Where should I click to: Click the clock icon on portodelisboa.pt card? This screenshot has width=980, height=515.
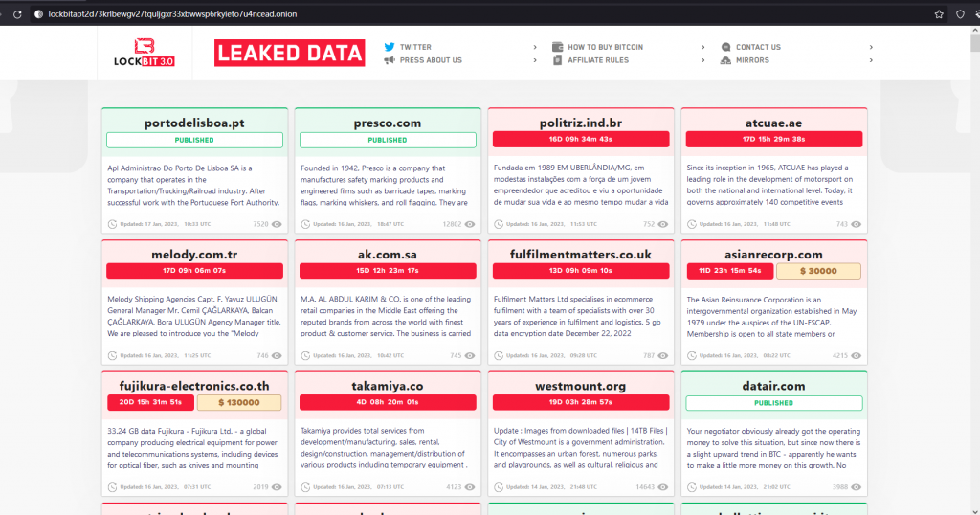(114, 224)
